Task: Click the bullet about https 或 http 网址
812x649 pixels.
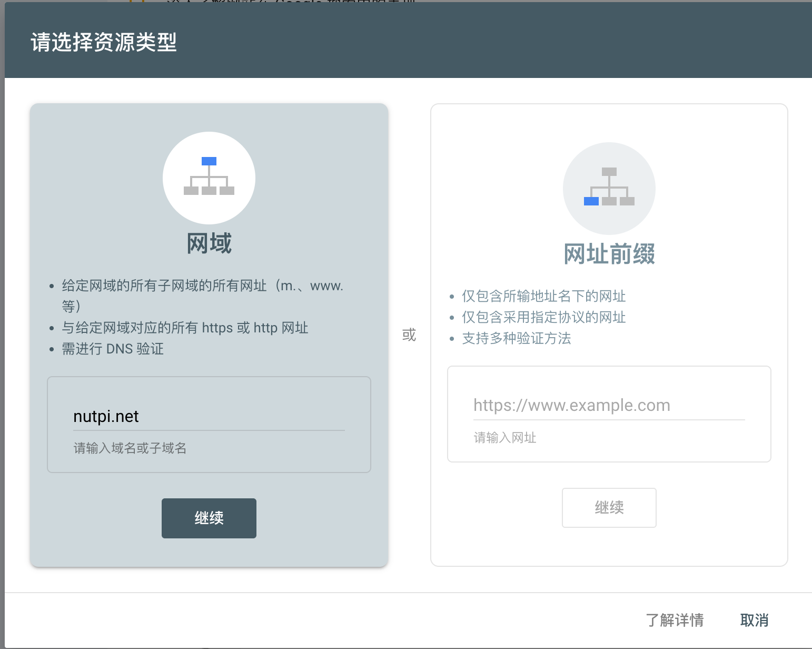Action: (185, 328)
